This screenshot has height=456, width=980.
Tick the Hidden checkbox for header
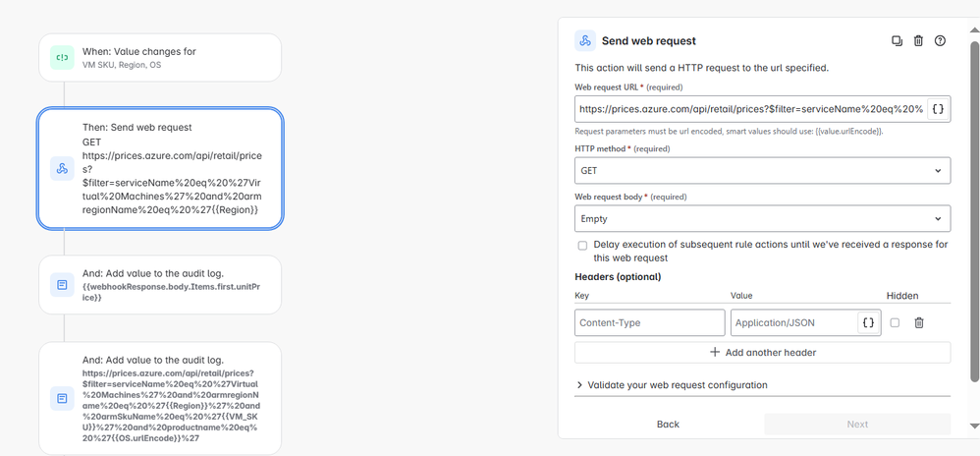(895, 322)
